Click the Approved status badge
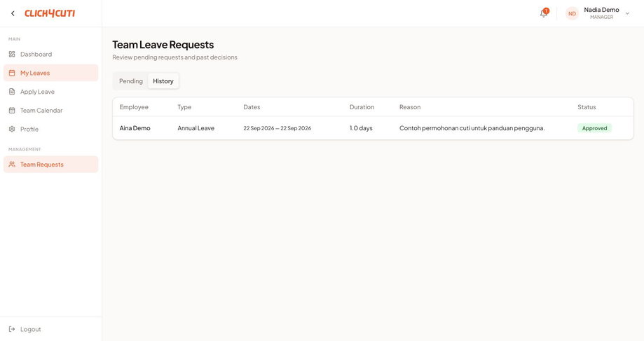 pos(594,128)
